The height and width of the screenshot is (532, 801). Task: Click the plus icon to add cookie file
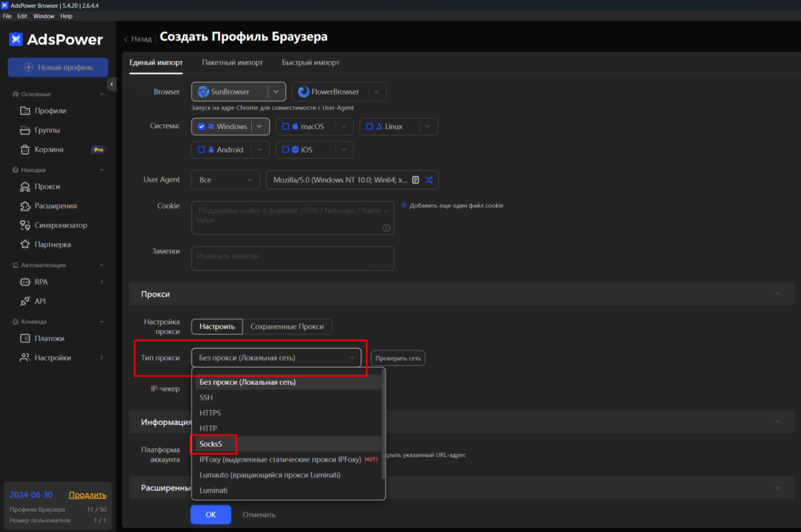[404, 205]
